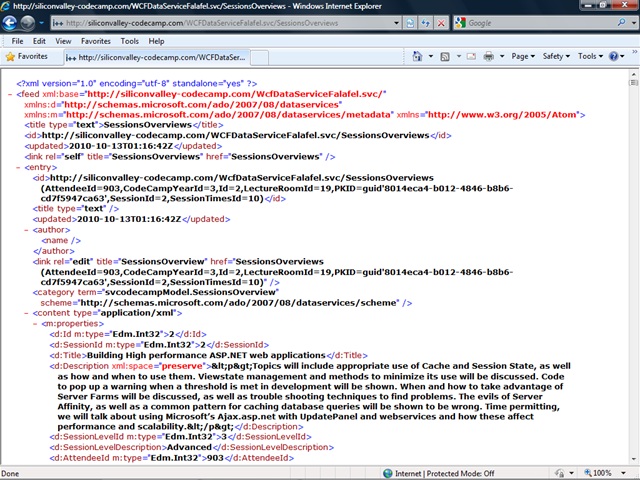Screen dimensions: 640x480
Task: Click the Help question mark icon
Action: pyautogui.click(x=614, y=57)
